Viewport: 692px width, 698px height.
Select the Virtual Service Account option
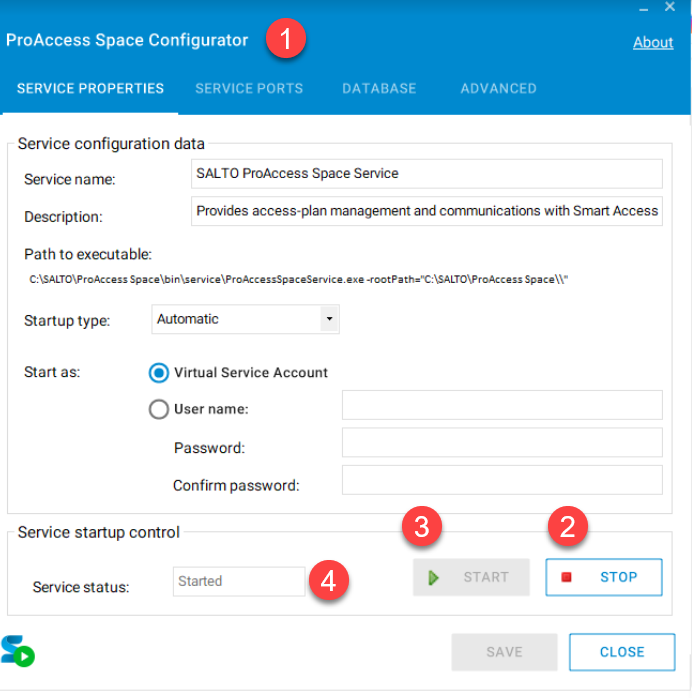click(159, 373)
